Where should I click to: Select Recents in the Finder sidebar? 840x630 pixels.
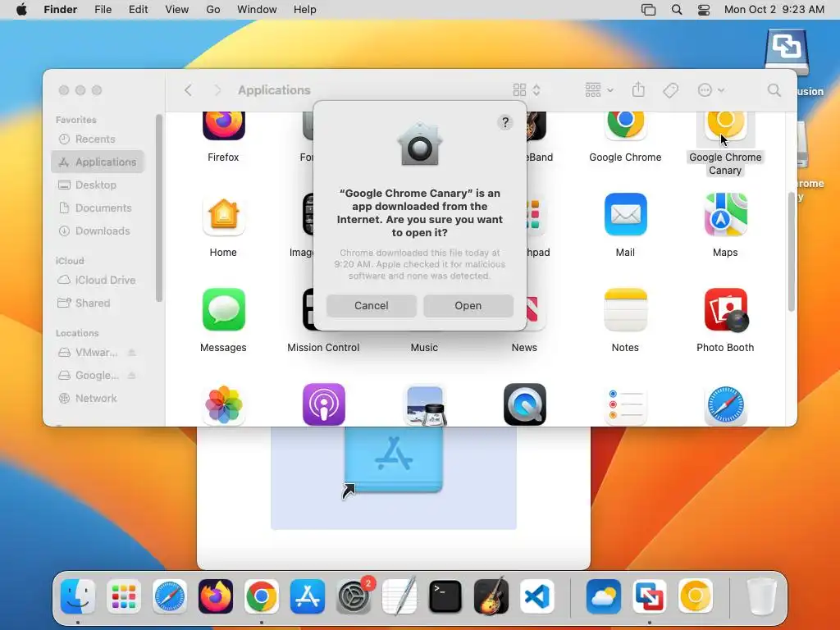pyautogui.click(x=97, y=139)
